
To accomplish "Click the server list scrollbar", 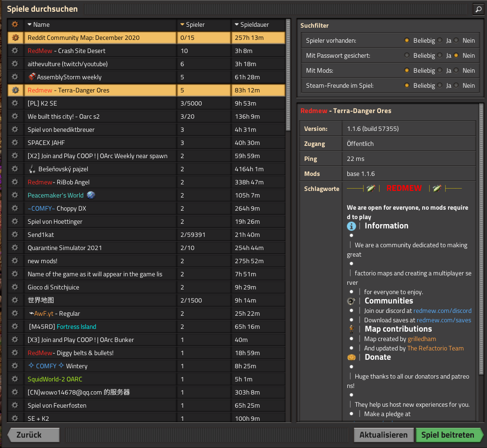I will click(x=288, y=75).
